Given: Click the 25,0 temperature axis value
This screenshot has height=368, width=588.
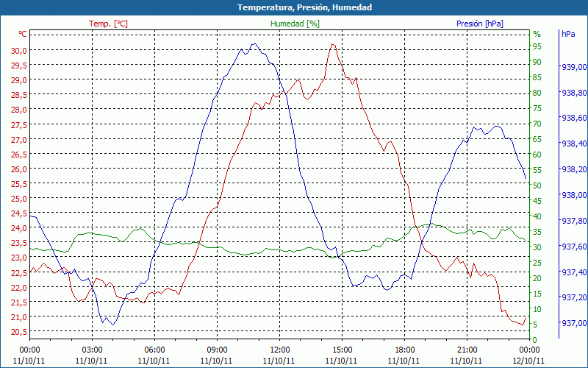Looking at the screenshot, I should [19, 198].
